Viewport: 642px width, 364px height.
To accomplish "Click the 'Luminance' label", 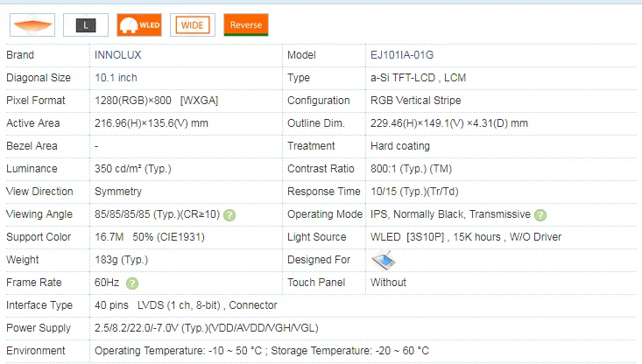I will (x=32, y=169).
